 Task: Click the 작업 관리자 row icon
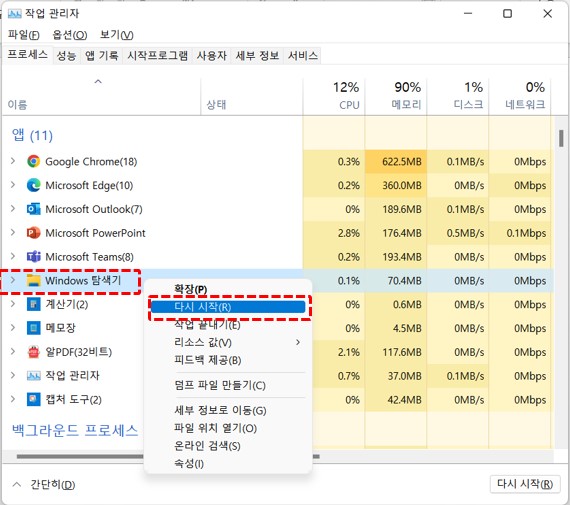pos(33,376)
